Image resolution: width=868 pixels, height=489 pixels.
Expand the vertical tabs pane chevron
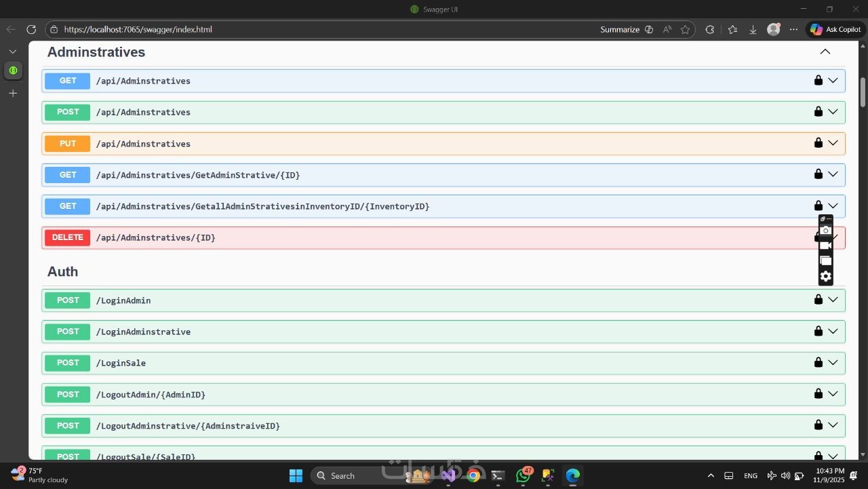pyautogui.click(x=13, y=52)
